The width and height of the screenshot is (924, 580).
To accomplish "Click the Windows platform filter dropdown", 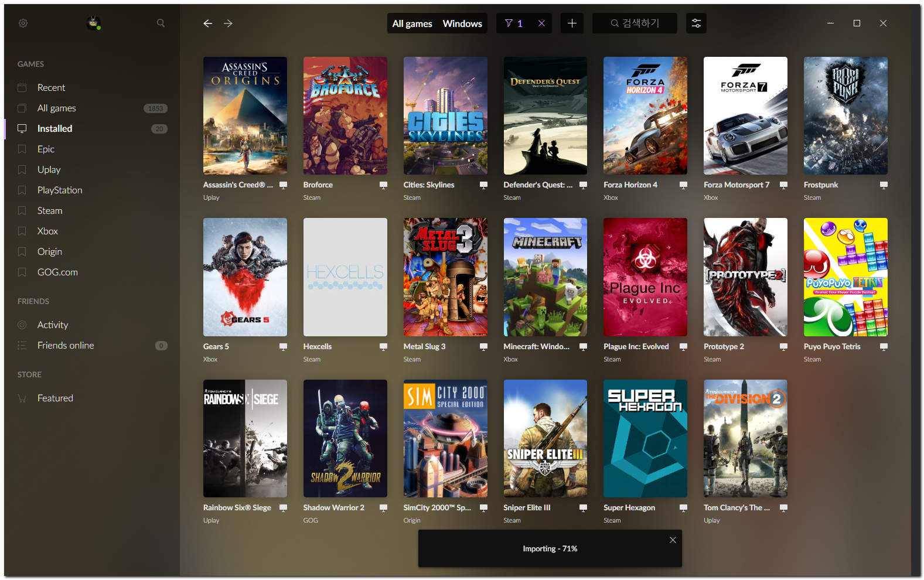I will (462, 23).
